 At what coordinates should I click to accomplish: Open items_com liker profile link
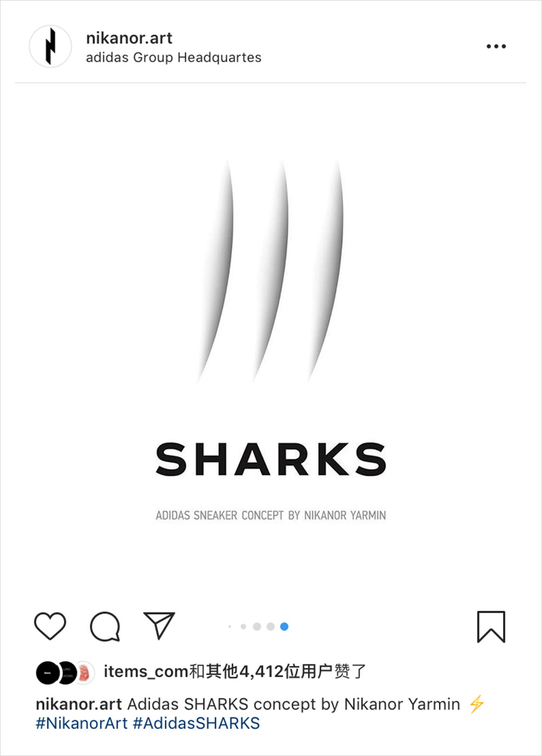tap(146, 672)
